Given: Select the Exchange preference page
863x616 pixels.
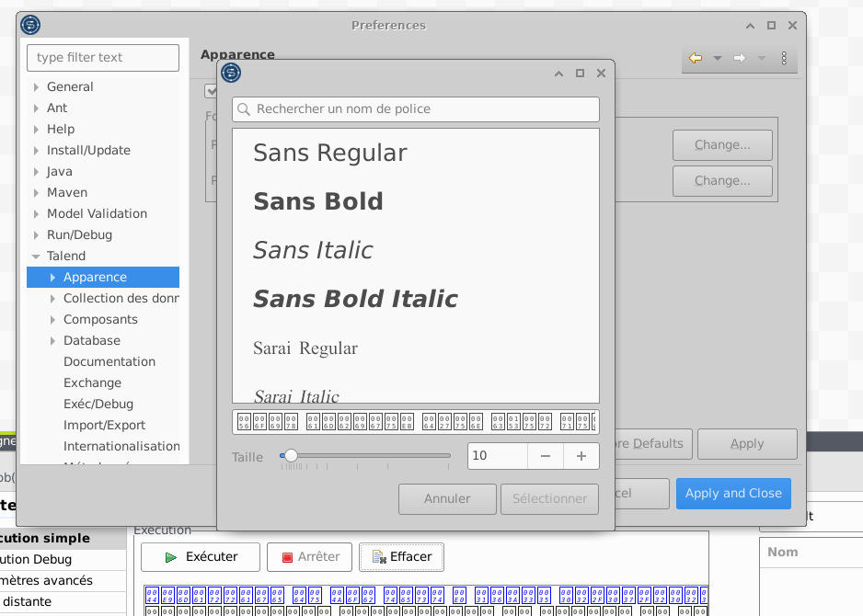Looking at the screenshot, I should pyautogui.click(x=92, y=382).
